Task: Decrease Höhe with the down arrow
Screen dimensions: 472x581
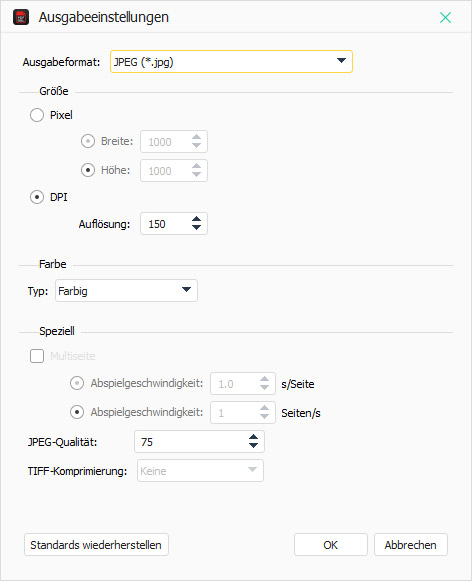Action: click(196, 175)
